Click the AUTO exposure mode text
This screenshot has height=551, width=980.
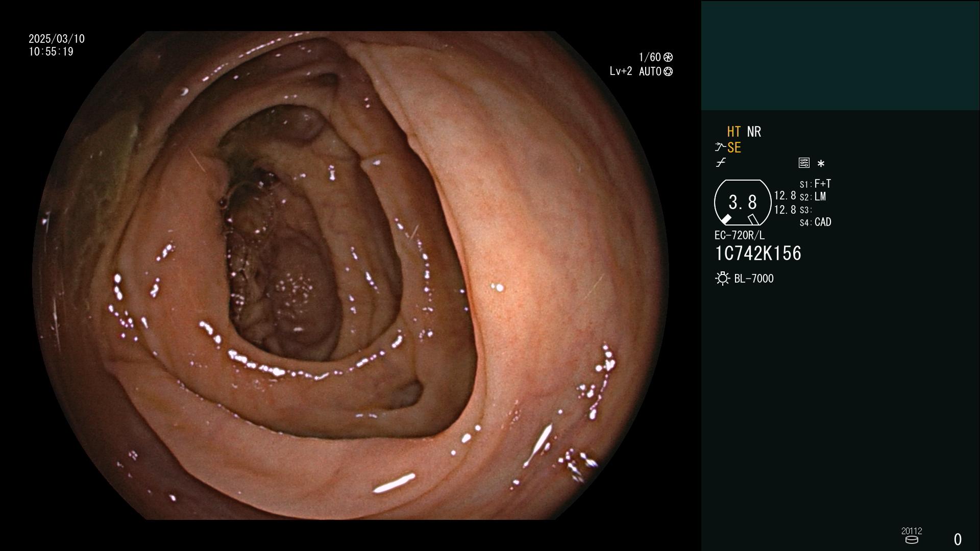click(x=650, y=71)
